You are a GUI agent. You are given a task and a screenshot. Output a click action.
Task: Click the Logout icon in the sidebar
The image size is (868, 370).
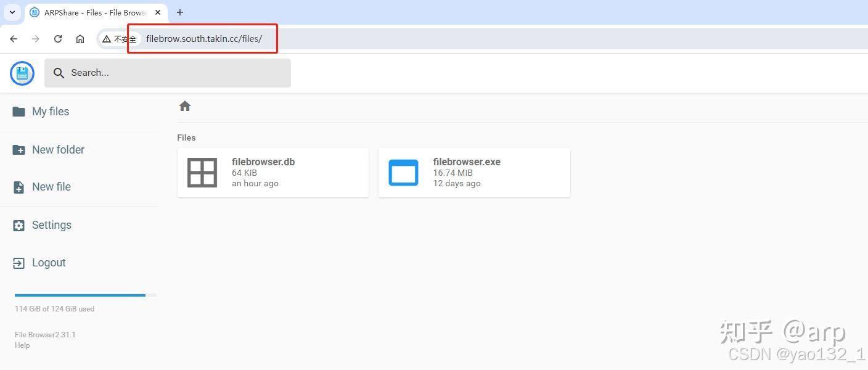pyautogui.click(x=18, y=262)
